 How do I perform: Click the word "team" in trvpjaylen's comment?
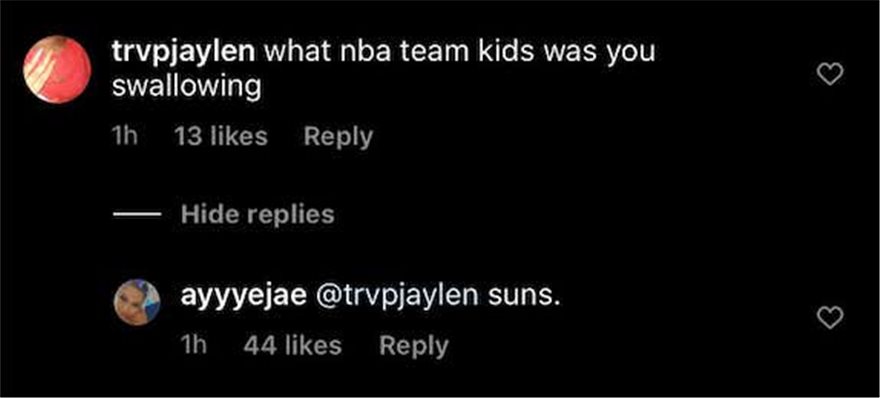coord(435,53)
